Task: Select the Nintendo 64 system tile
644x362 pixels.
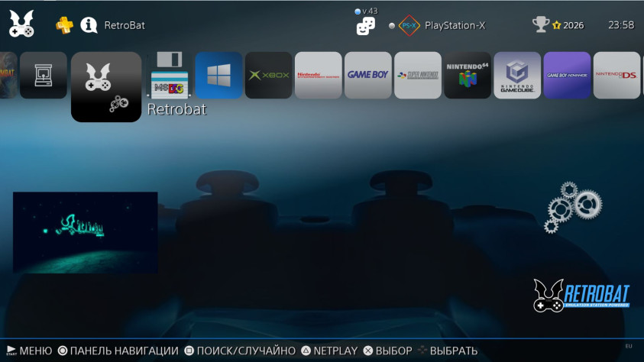Action: [x=468, y=75]
